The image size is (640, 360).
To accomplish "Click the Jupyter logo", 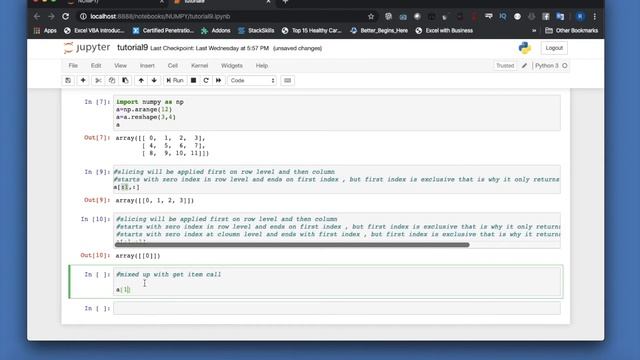I will click(87, 48).
